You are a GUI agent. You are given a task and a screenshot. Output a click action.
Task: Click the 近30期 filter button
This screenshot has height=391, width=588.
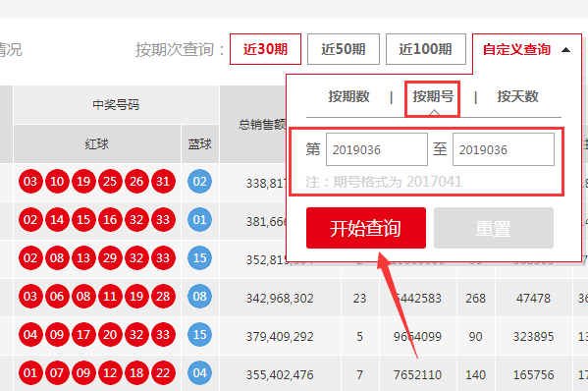265,49
